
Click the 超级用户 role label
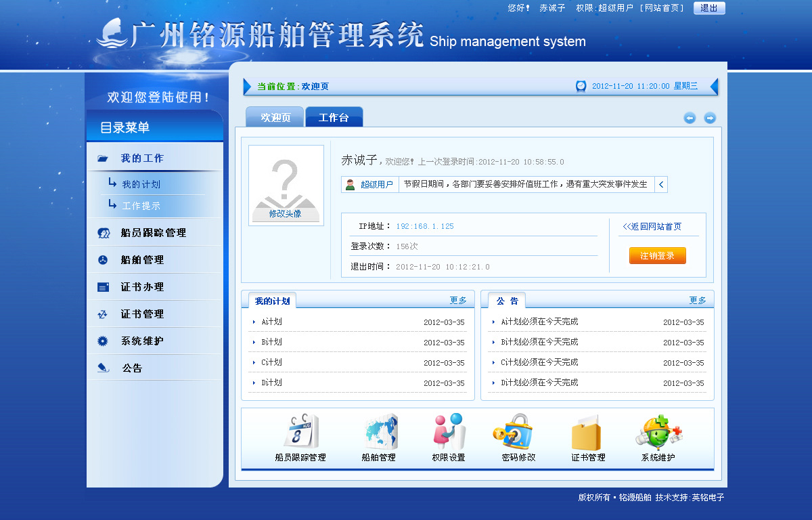coord(376,184)
